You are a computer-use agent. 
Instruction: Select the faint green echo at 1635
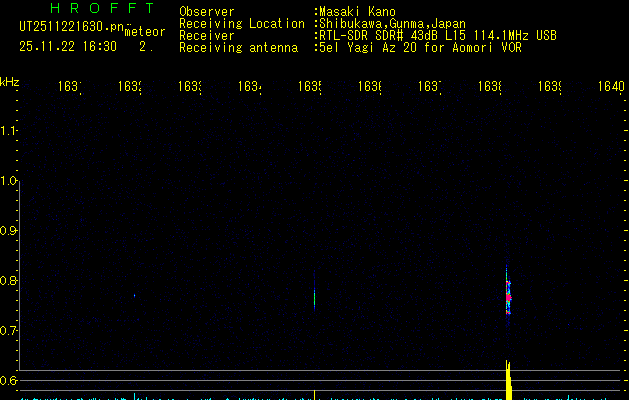pyautogui.click(x=314, y=296)
